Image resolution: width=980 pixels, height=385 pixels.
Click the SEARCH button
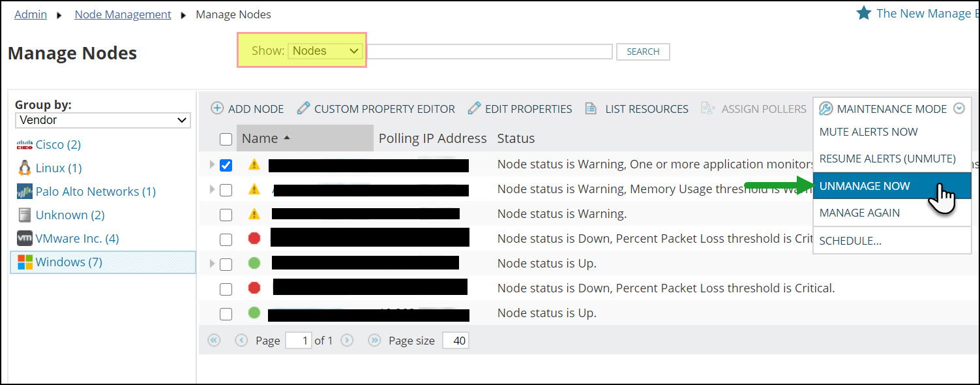(643, 52)
